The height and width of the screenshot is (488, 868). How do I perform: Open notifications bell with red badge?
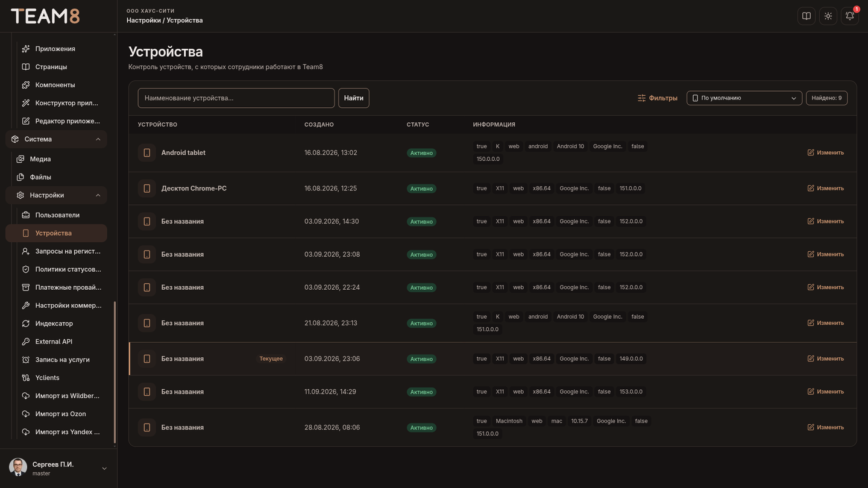click(x=850, y=16)
